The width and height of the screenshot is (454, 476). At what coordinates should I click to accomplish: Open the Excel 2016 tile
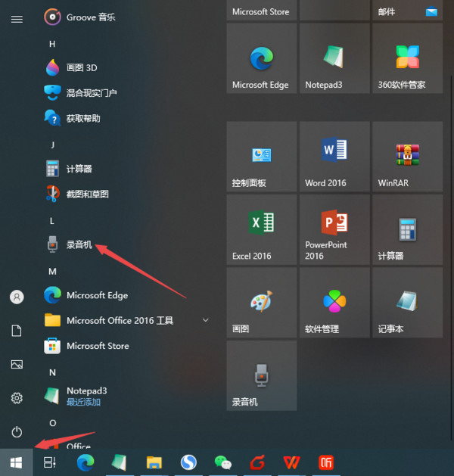pos(261,230)
